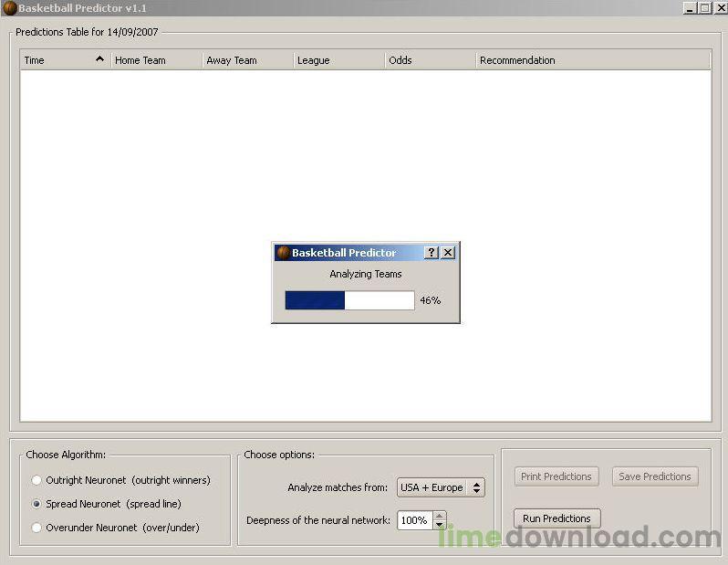Click the Save Predictions button
Screen dimensions: 728x565
[x=655, y=476]
